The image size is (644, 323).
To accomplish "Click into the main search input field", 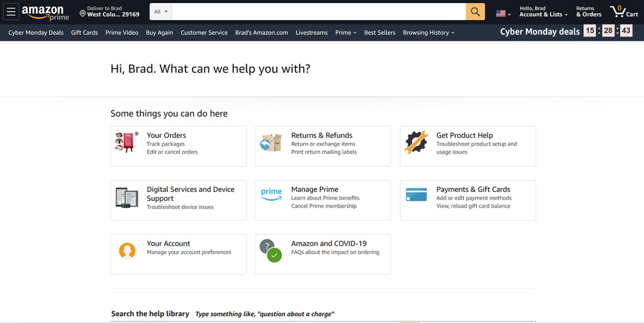I will [x=319, y=12].
